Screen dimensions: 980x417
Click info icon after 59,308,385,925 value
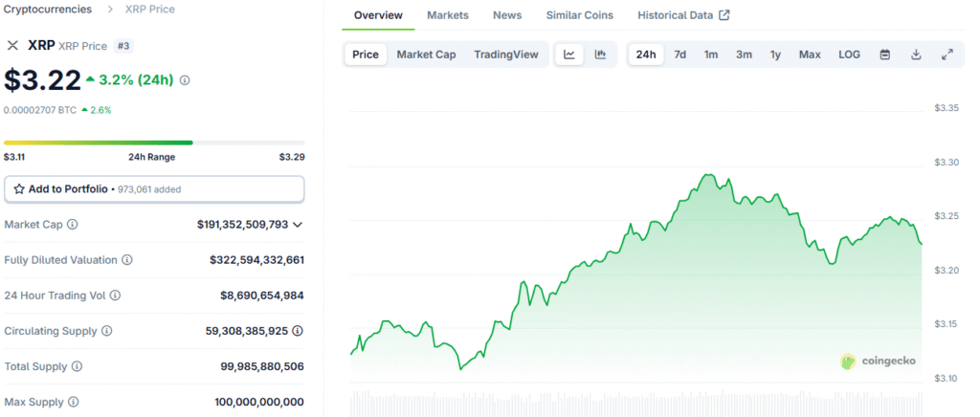(299, 331)
